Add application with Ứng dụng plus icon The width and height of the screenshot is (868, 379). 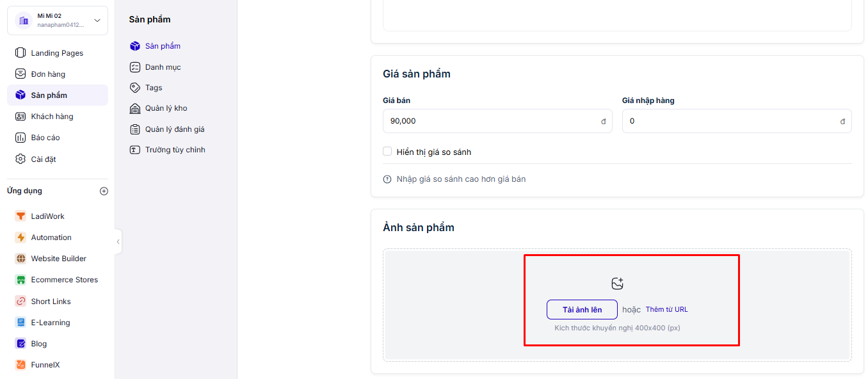coord(104,191)
